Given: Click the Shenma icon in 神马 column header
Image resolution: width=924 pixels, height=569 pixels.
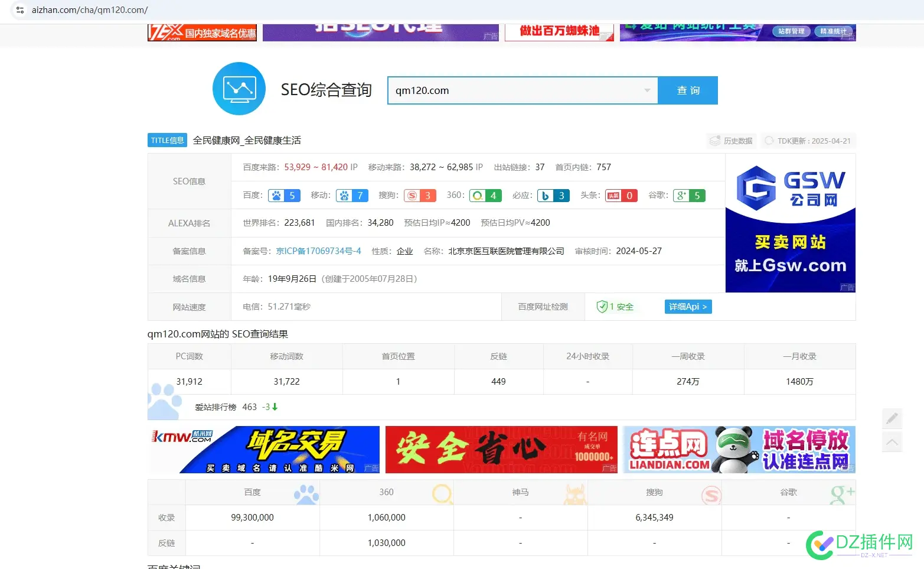Looking at the screenshot, I should (576, 494).
